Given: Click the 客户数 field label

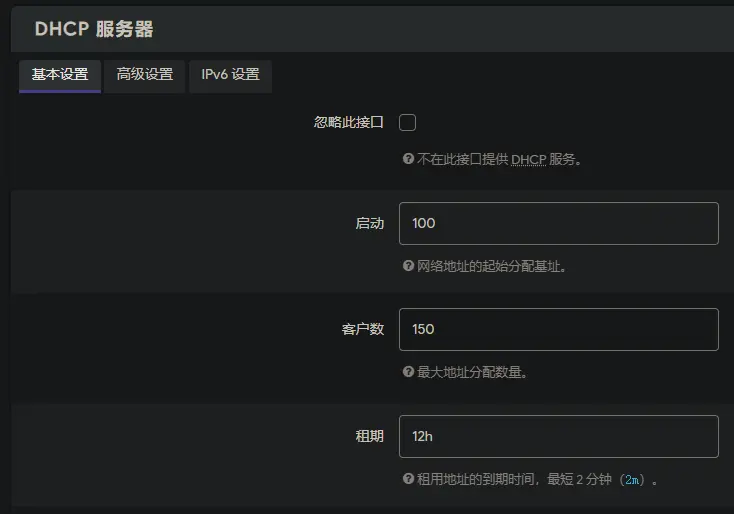Looking at the screenshot, I should click(362, 329).
